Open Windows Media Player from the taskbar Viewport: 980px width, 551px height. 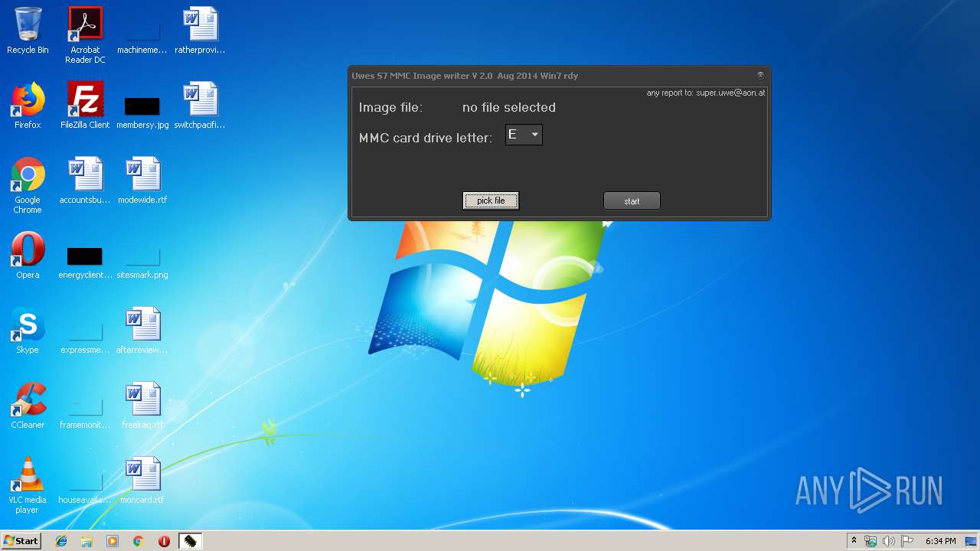(113, 541)
